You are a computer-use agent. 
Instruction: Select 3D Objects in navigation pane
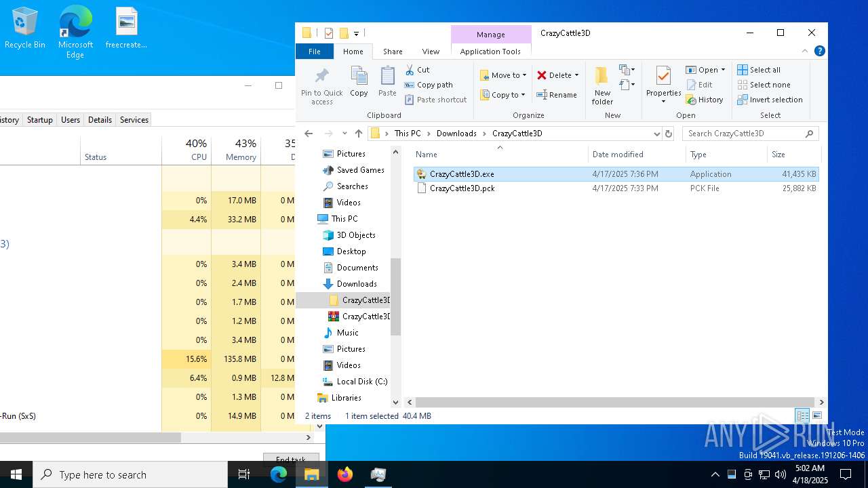pyautogui.click(x=356, y=235)
